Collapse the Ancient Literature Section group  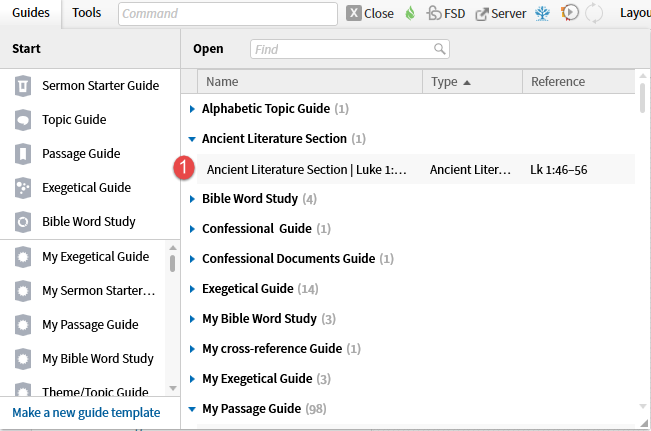(192, 139)
